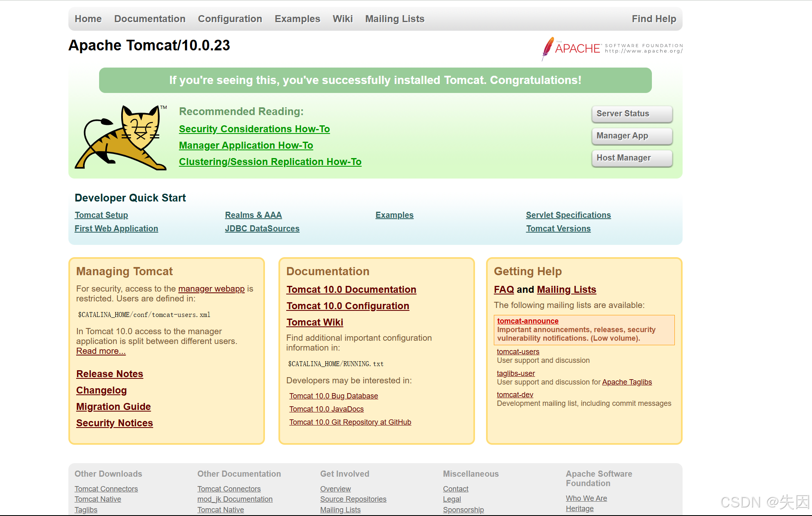The width and height of the screenshot is (812, 516).
Task: Open the Migration Guide link
Action: point(113,407)
